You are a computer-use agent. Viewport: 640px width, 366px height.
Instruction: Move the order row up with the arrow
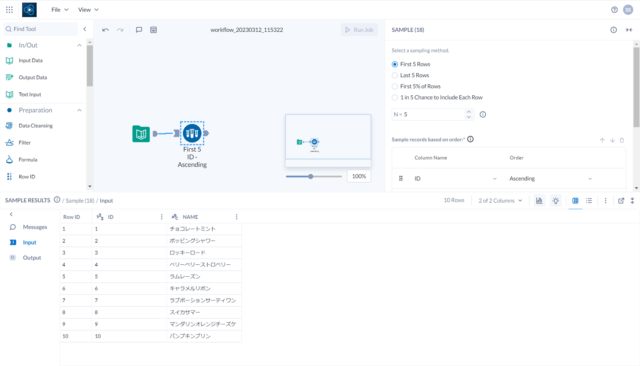point(602,140)
